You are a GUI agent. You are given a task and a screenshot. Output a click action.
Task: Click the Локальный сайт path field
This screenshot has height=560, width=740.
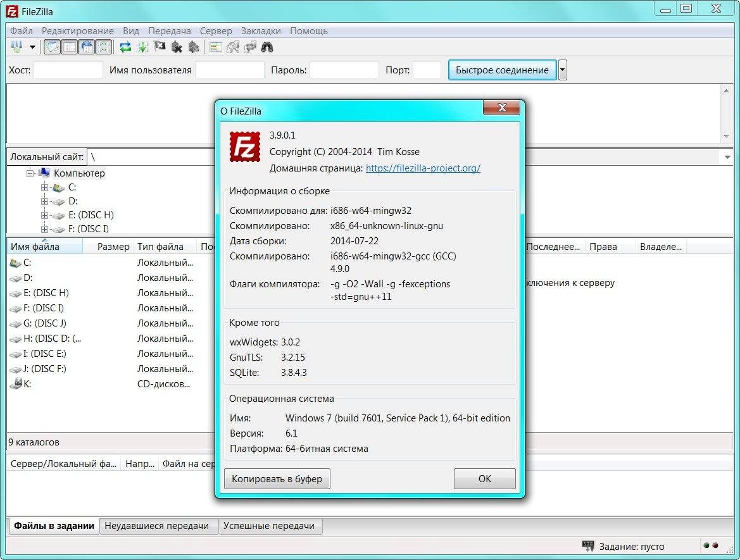[151, 157]
